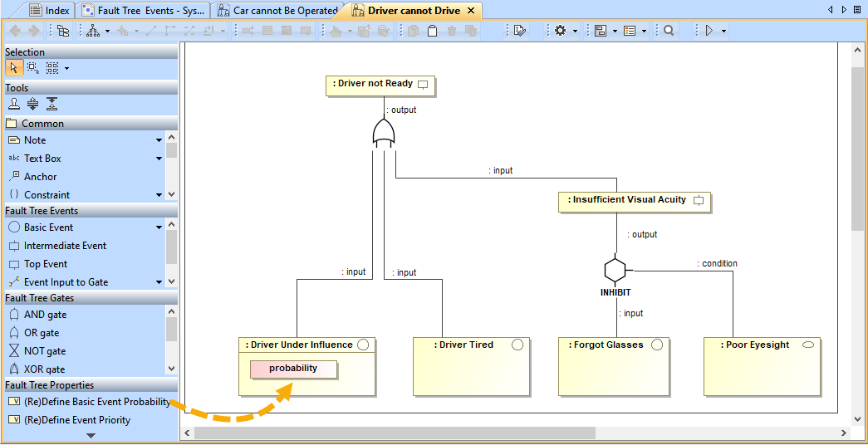Open diagram options with the gear icon
This screenshot has height=445, width=868.
pyautogui.click(x=560, y=31)
